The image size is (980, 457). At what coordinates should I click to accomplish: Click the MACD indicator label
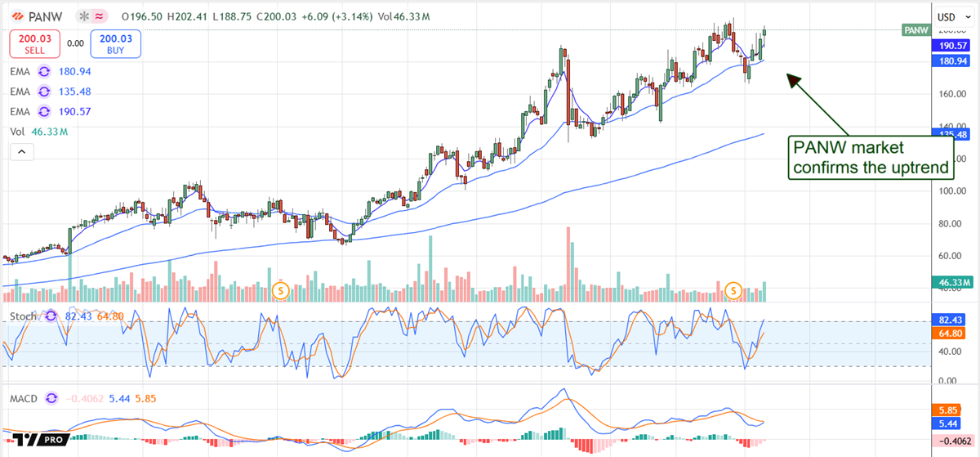coord(25,398)
